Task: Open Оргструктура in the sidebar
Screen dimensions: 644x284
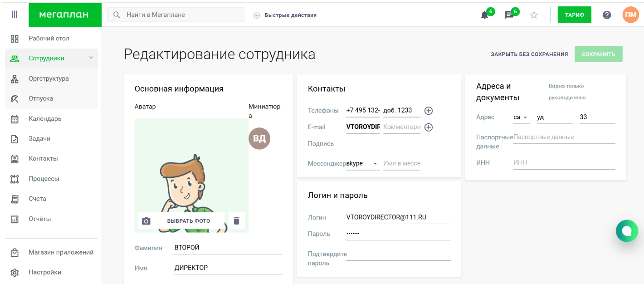Action: coord(49,78)
